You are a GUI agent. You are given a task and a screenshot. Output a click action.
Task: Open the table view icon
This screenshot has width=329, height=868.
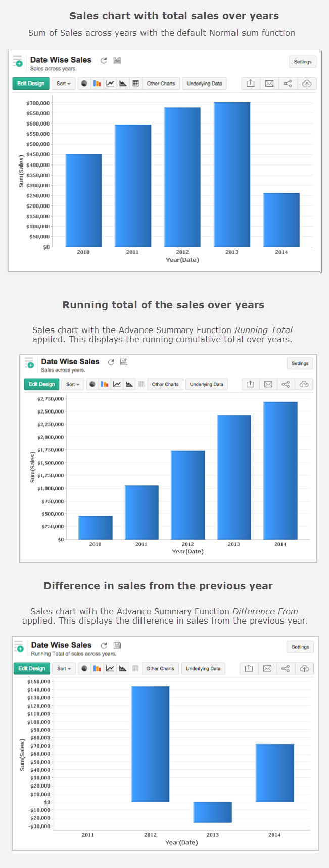click(135, 84)
